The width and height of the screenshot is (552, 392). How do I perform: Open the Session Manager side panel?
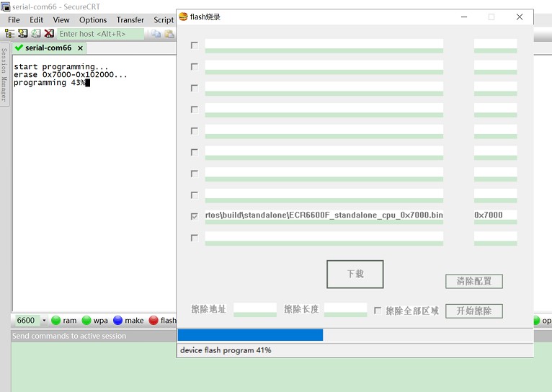[x=4, y=76]
